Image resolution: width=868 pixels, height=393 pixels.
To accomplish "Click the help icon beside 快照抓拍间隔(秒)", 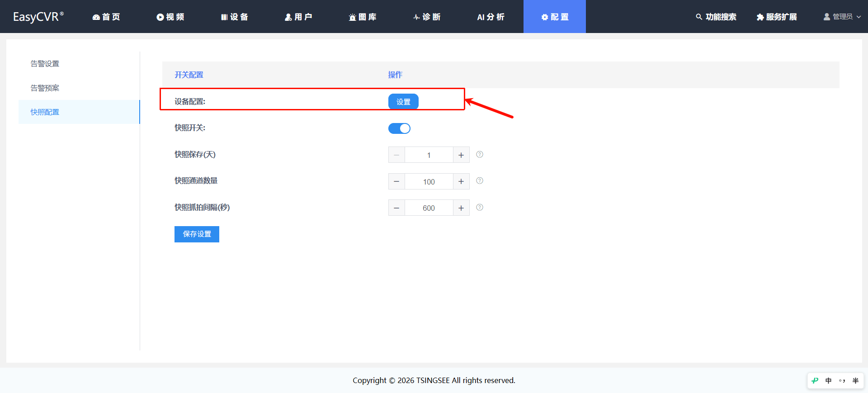I will [x=480, y=208].
